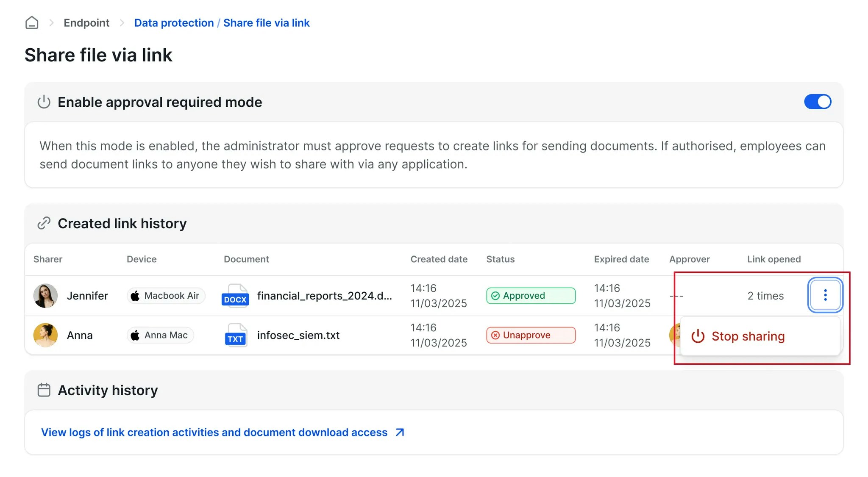Toggle off approval required mode switch
This screenshot has width=868, height=477.
pyautogui.click(x=818, y=102)
